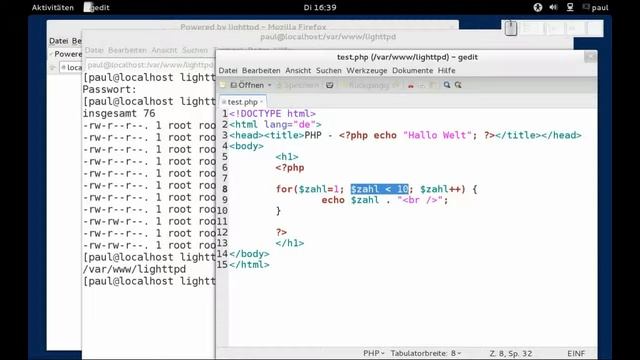This screenshot has width=640, height=360.
Task: Close the gedit window
Action: pyautogui.click(x=590, y=57)
